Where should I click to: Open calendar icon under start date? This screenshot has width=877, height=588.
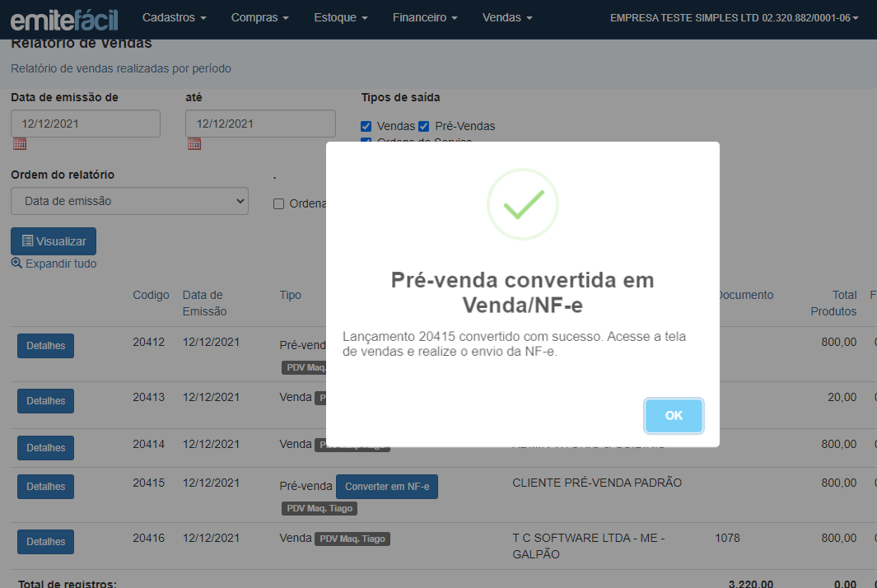pos(20,144)
